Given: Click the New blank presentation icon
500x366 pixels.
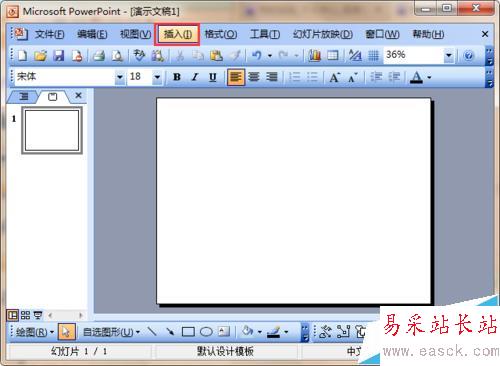Looking at the screenshot, I should click(22, 56).
